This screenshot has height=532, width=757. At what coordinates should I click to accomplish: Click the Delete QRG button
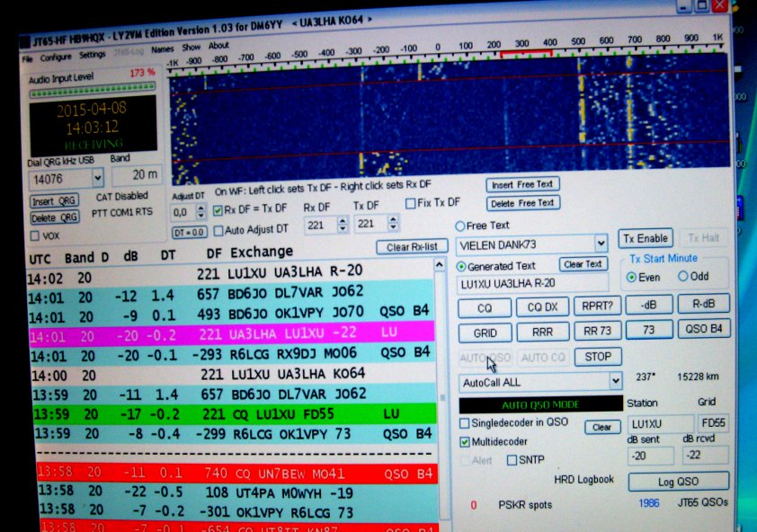tap(55, 217)
